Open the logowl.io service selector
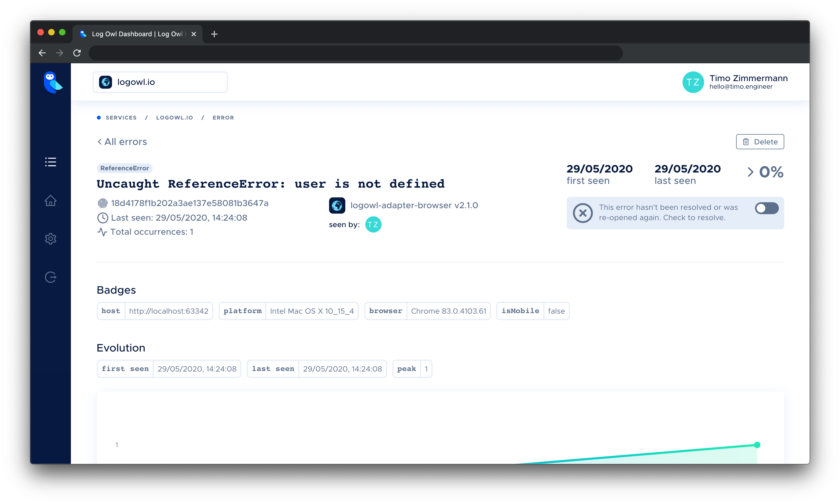 click(x=160, y=82)
